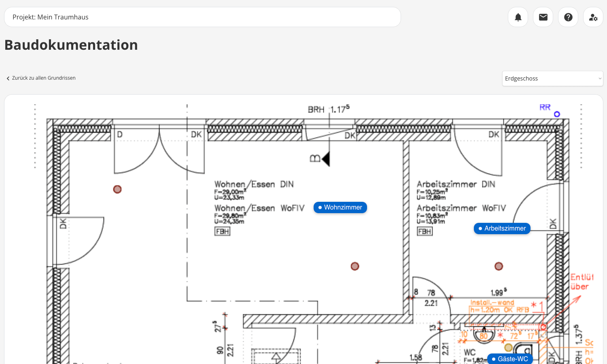
Task: Click the section arrow marked B
Action: [325, 159]
